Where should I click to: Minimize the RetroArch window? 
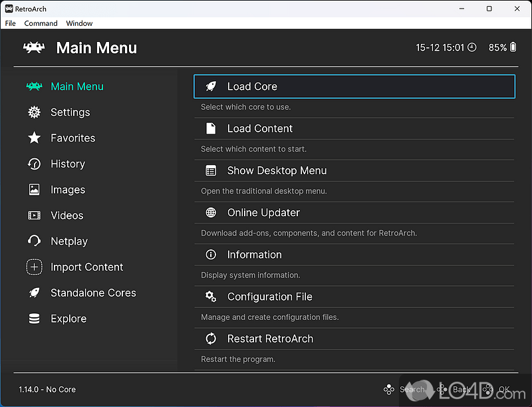pyautogui.click(x=462, y=9)
